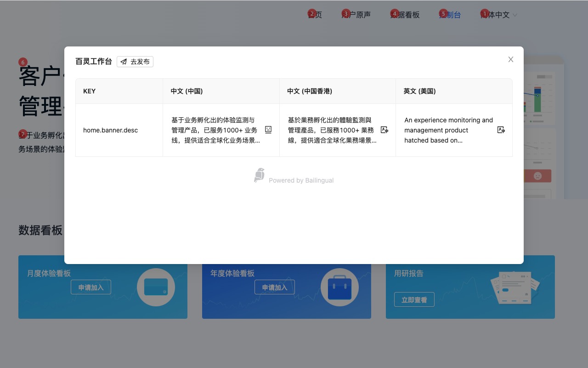Click the Bailingual bird logo
588x368 pixels.
259,175
